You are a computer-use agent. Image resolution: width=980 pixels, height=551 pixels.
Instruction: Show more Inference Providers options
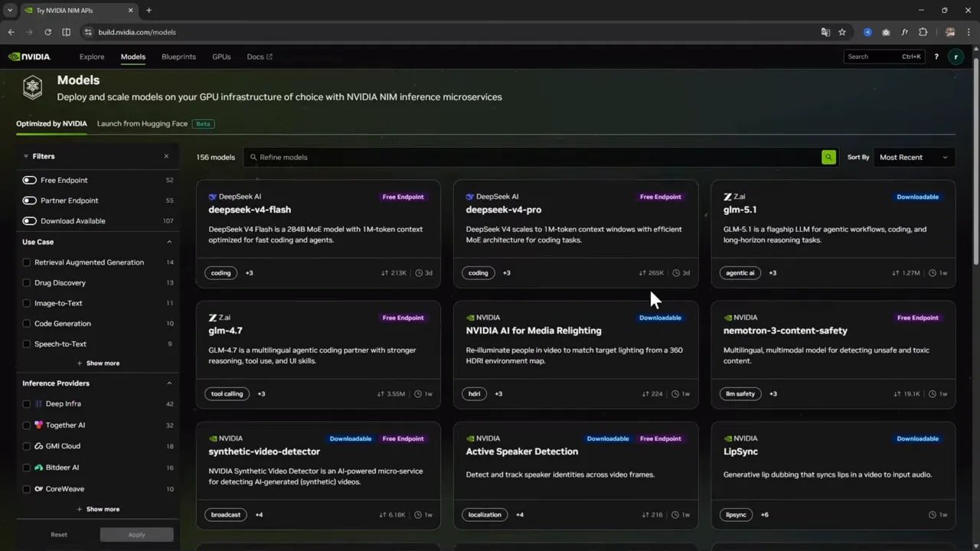(x=98, y=509)
